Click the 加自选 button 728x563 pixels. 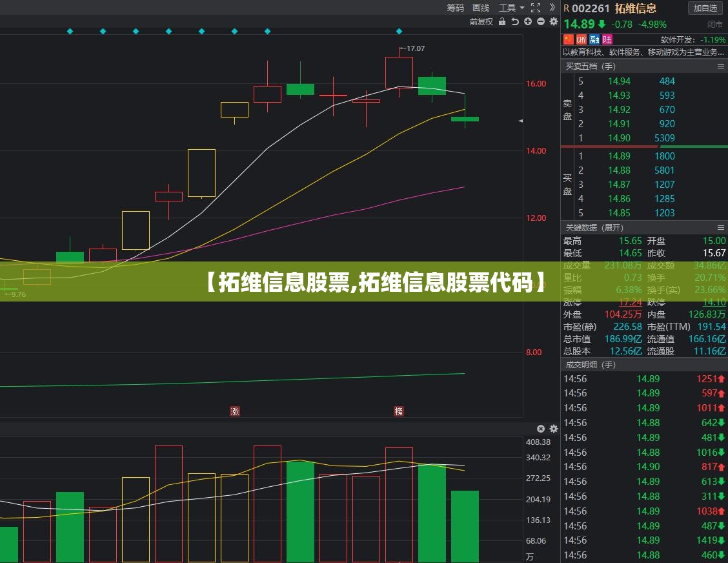click(x=705, y=8)
